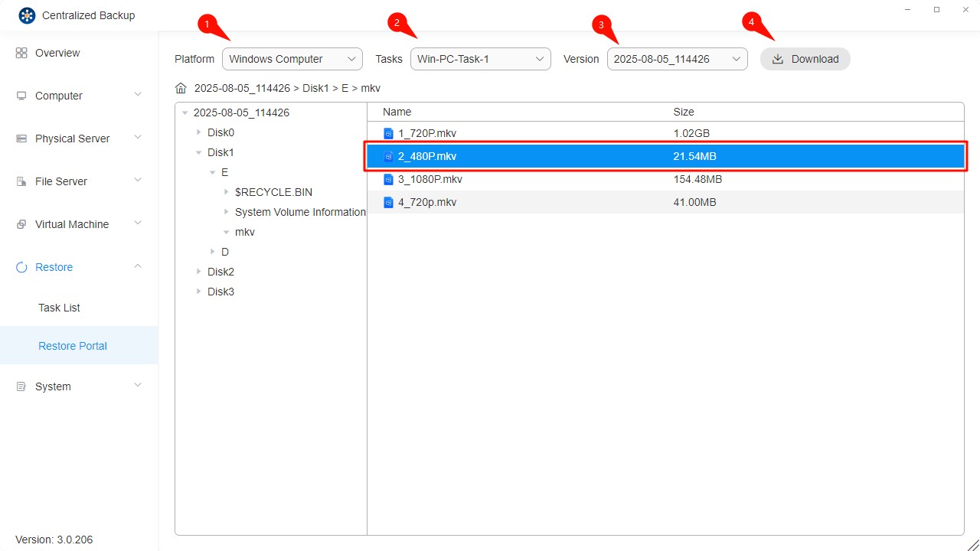Click the Download button
The image size is (980, 551).
[805, 58]
